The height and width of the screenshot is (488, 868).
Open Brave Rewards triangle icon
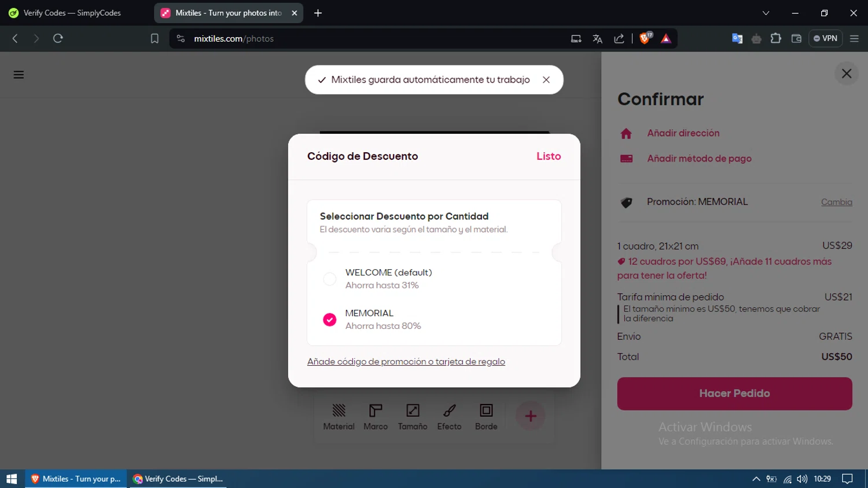pos(666,39)
